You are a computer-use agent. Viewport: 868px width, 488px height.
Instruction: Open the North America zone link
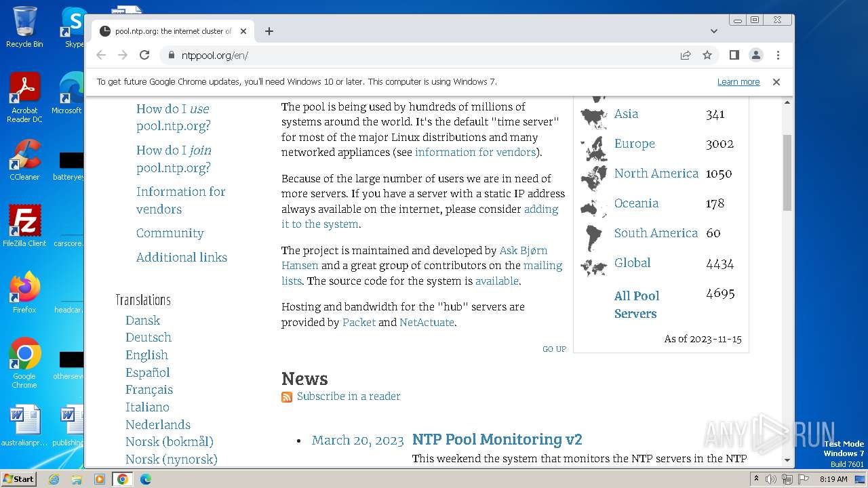point(656,174)
